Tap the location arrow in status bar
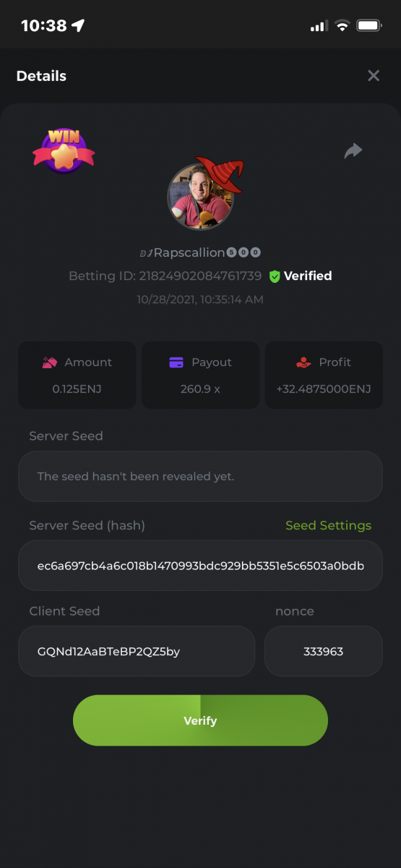Screen dimensions: 401x868 pos(78,26)
